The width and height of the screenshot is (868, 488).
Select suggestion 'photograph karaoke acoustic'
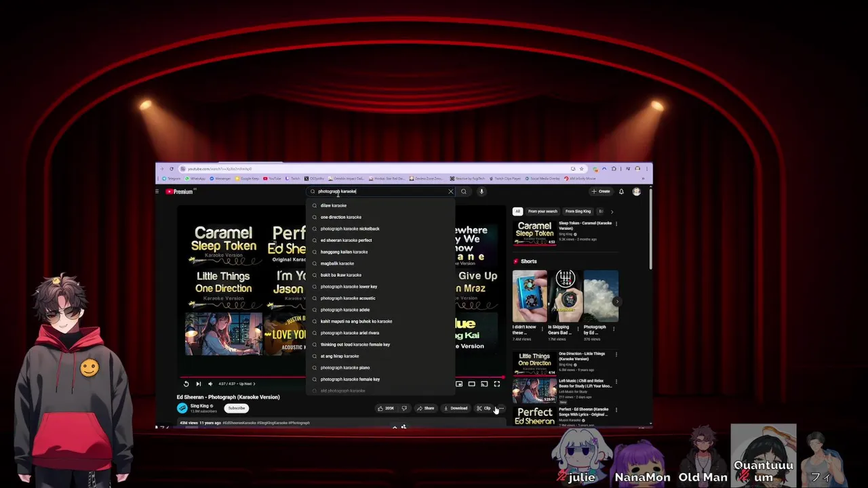[380, 298]
